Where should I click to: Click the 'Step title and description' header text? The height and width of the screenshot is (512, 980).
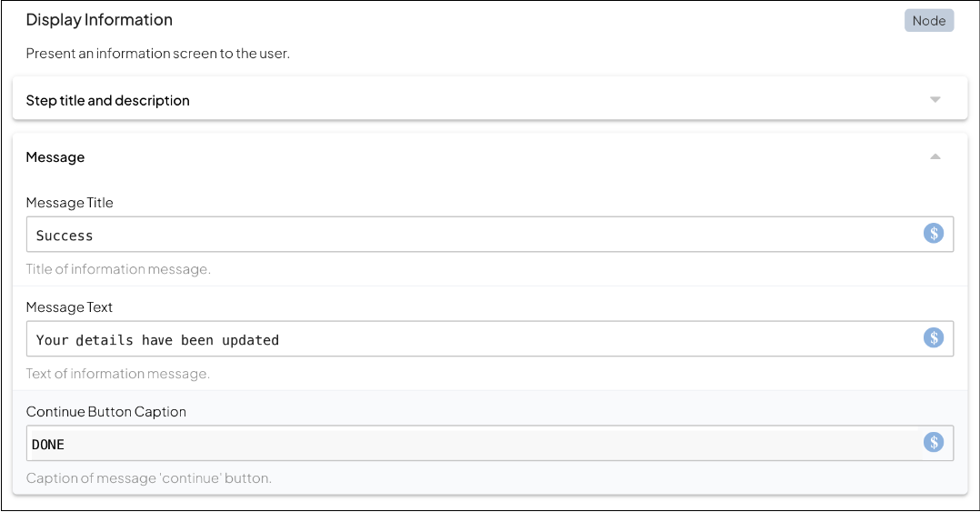click(107, 100)
